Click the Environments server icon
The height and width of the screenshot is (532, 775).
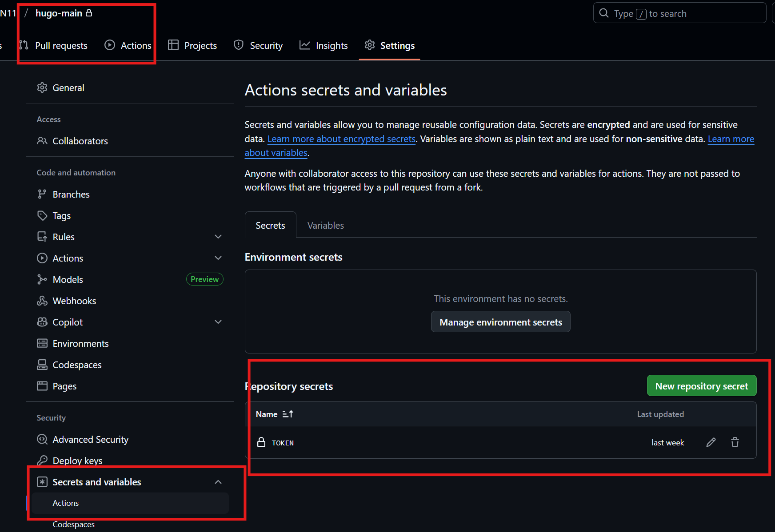[x=42, y=344]
